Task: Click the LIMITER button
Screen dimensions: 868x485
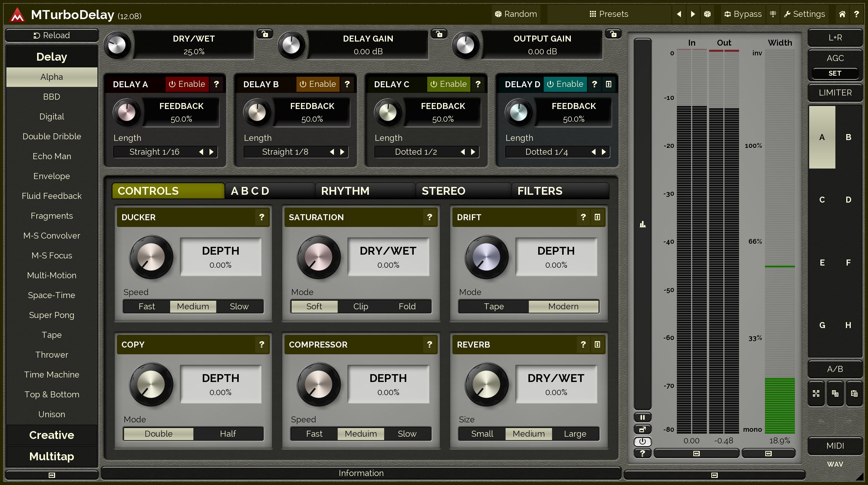Action: pyautogui.click(x=835, y=93)
